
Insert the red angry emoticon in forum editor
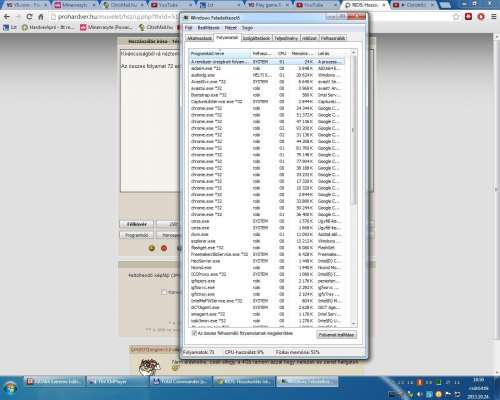(164, 248)
